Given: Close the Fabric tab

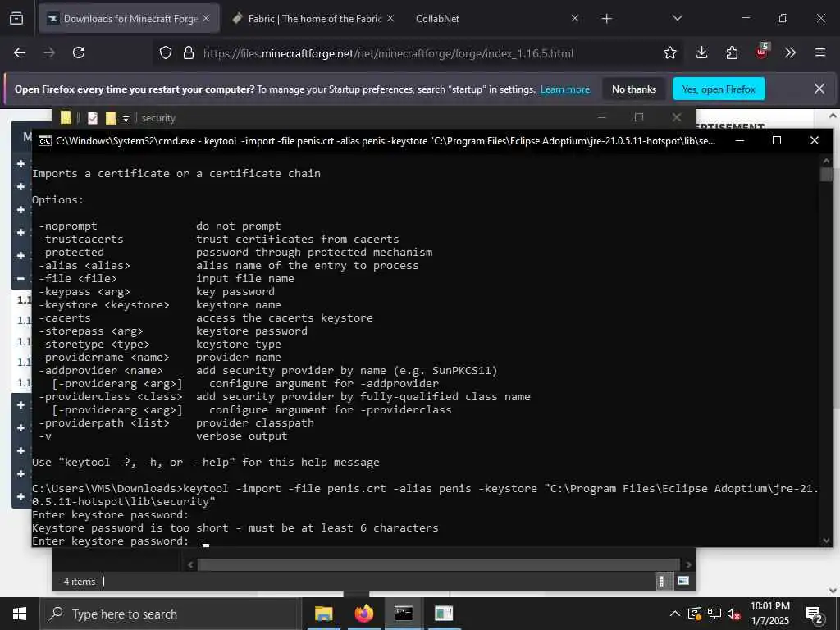Looking at the screenshot, I should point(390,18).
